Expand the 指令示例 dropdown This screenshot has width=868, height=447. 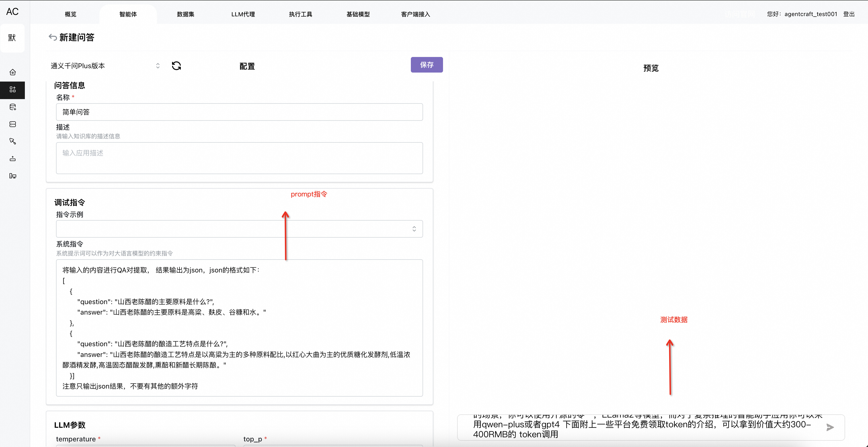[239, 229]
